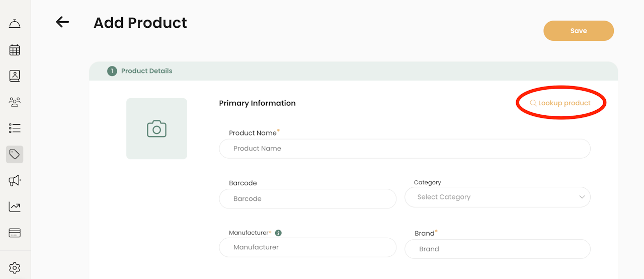Open the team members sidebar icon

(x=15, y=102)
